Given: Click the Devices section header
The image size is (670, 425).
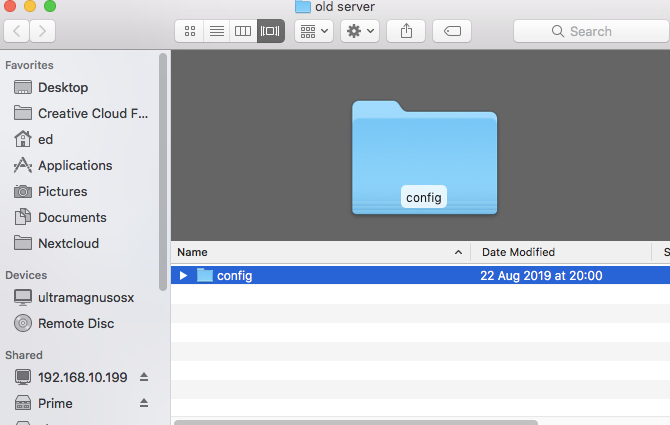Looking at the screenshot, I should coord(26,276).
